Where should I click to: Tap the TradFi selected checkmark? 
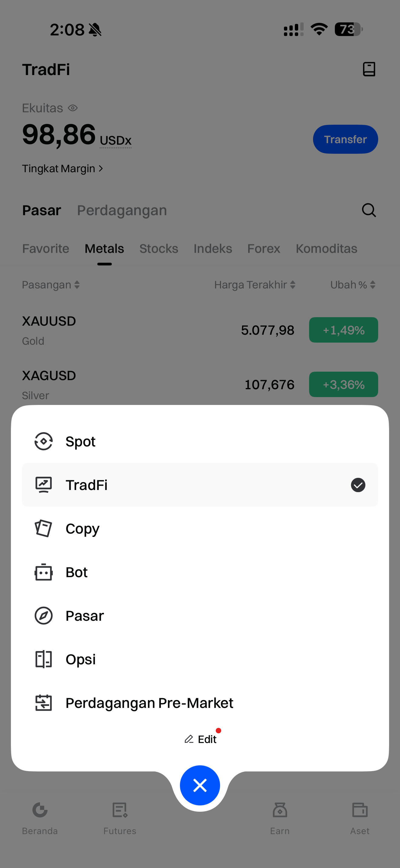tap(358, 485)
